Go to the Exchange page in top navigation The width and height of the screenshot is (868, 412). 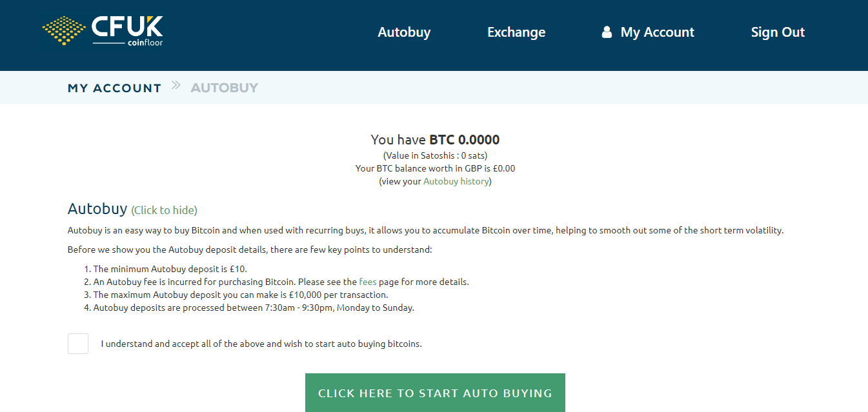(516, 32)
